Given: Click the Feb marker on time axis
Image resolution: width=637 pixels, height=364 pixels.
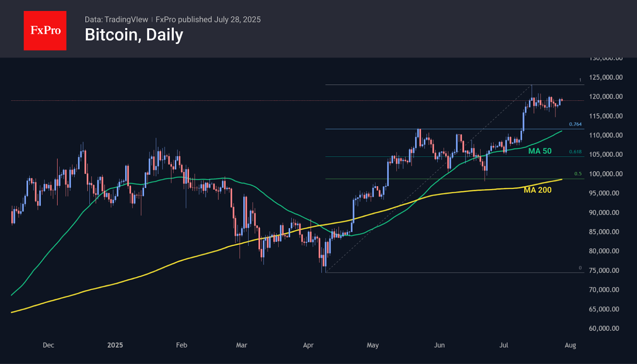Looking at the screenshot, I should [182, 345].
